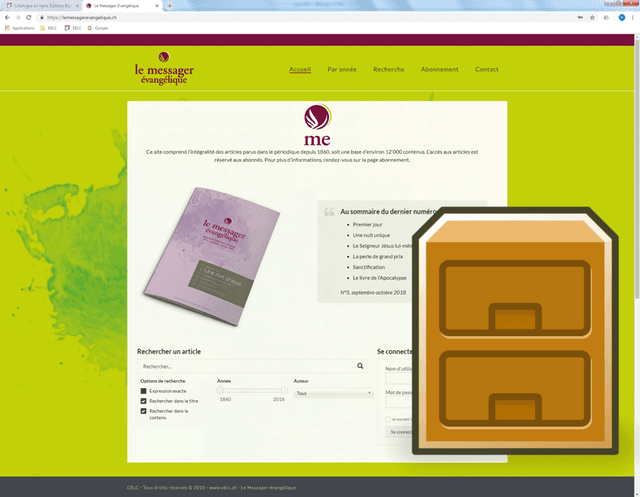This screenshot has height=497, width=640.
Task: Click the Nom d'utilisateur input field
Action: (399, 379)
